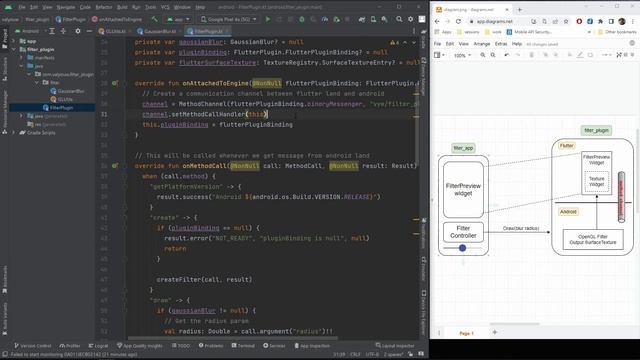The image size is (640, 360).
Task: Undo the last change in diagrams.net
Action: tap(507, 55)
